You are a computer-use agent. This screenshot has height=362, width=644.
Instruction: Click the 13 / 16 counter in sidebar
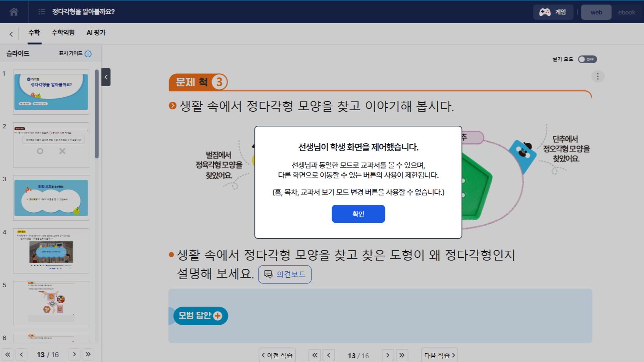tap(48, 354)
